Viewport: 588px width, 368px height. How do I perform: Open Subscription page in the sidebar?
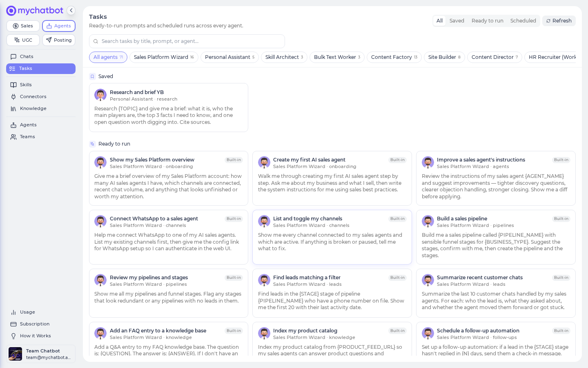coord(41,324)
